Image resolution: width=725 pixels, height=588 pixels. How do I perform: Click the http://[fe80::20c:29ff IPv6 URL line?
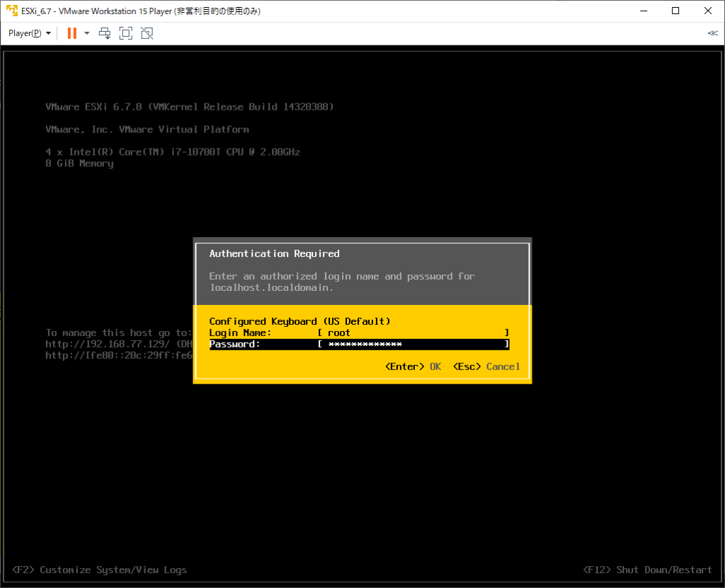(x=119, y=355)
